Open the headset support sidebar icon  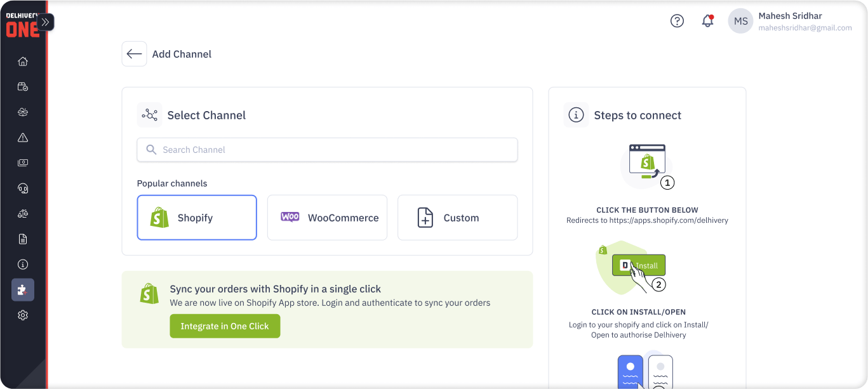(23, 188)
